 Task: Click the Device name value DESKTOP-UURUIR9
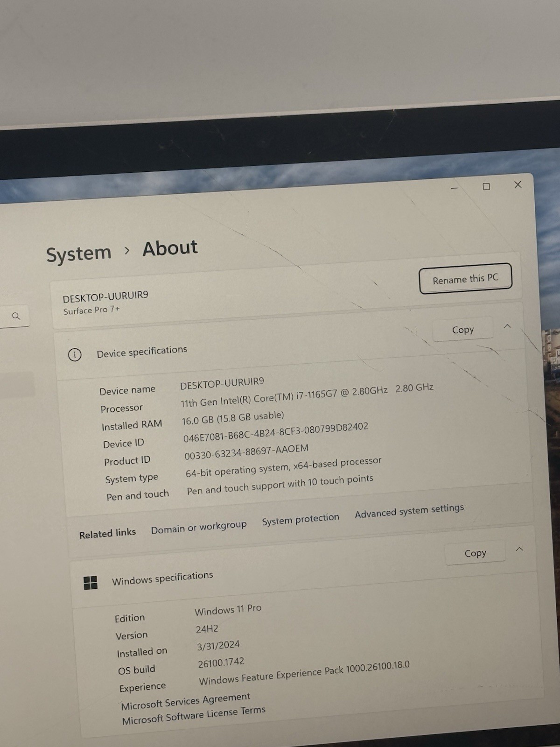[x=222, y=383]
